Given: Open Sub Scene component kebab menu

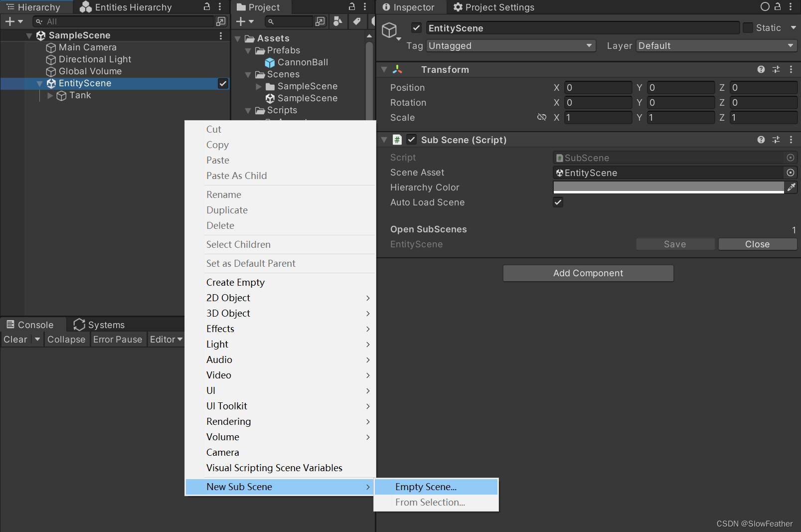Looking at the screenshot, I should (x=791, y=140).
